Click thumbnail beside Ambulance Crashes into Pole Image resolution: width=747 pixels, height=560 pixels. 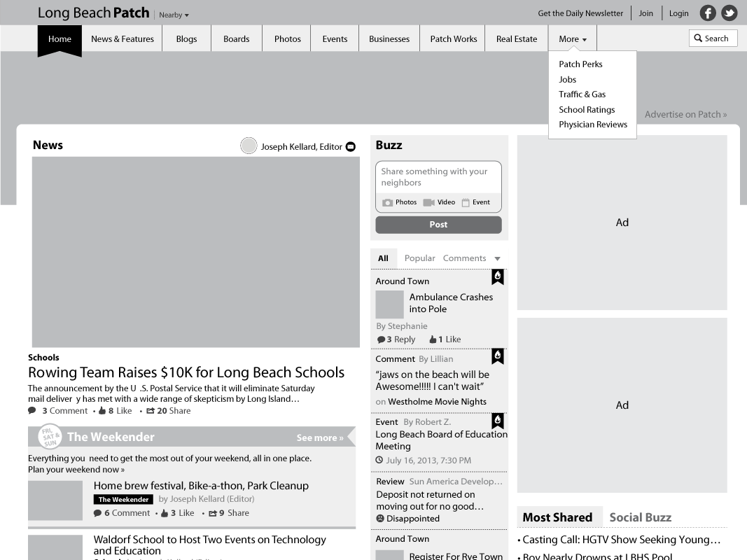[x=389, y=304]
